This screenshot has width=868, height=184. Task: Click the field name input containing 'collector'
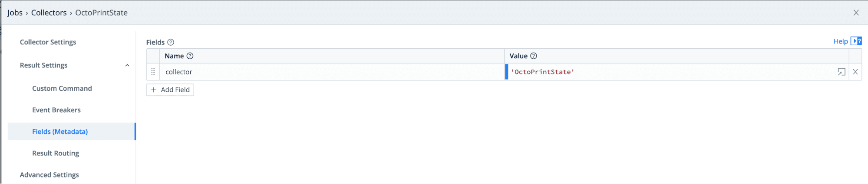click(330, 72)
